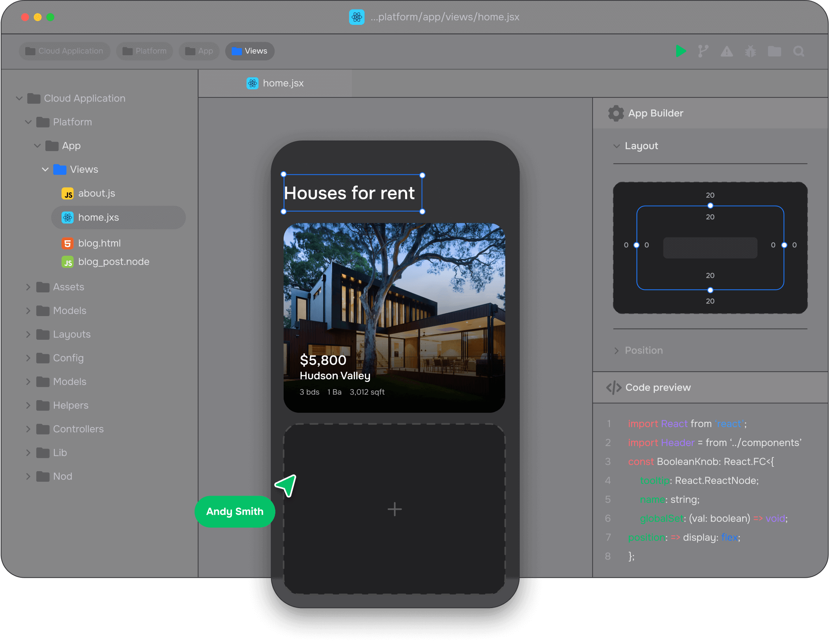Add a new block with the plus placeholder

[394, 509]
